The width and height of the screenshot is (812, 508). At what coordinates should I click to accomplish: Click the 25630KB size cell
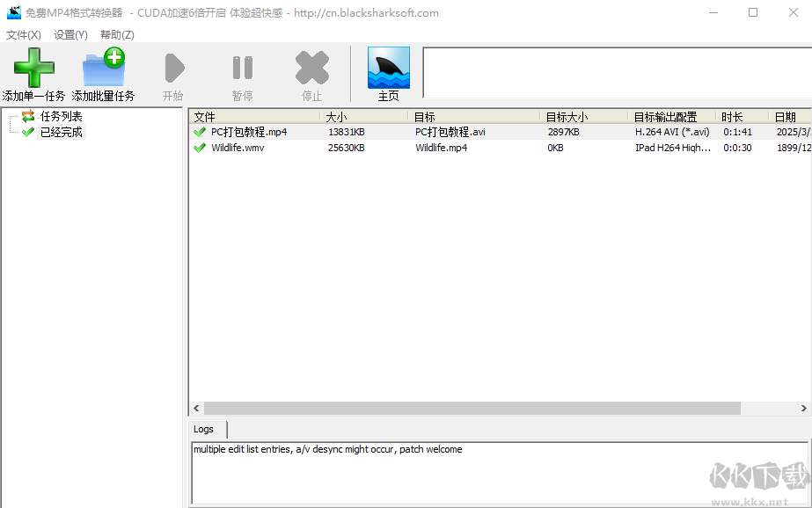click(x=347, y=148)
